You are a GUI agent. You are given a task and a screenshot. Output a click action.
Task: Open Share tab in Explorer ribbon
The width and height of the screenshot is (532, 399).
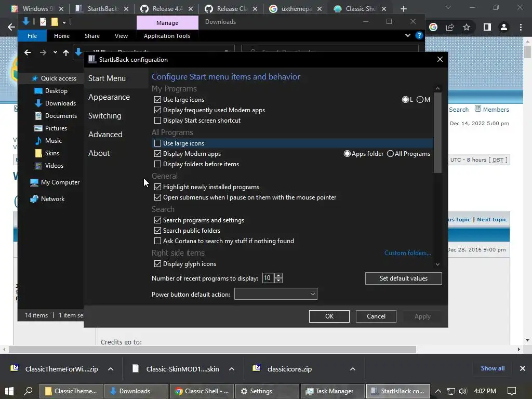point(92,36)
